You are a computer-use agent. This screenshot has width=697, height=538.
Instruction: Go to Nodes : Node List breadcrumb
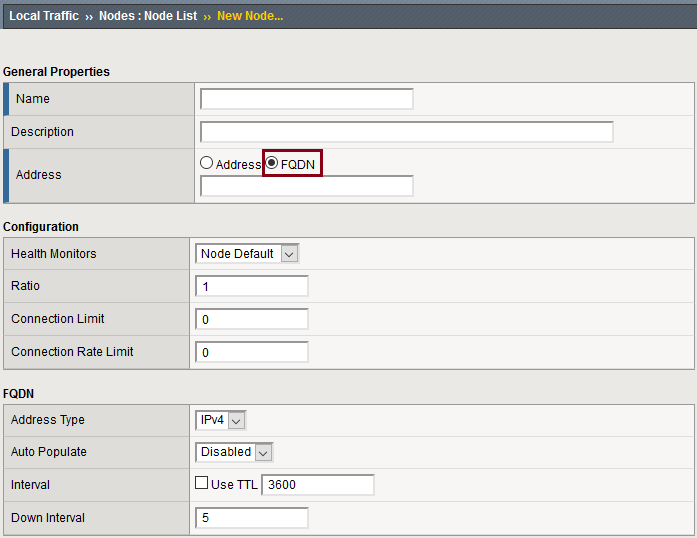click(148, 16)
